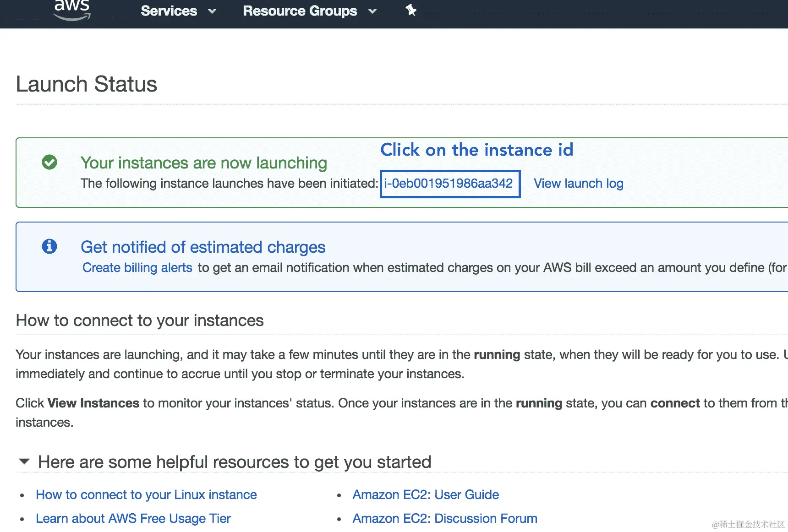Screen dimensions: 788x532
Task: Click the green success checkmark icon
Action: tap(49, 162)
